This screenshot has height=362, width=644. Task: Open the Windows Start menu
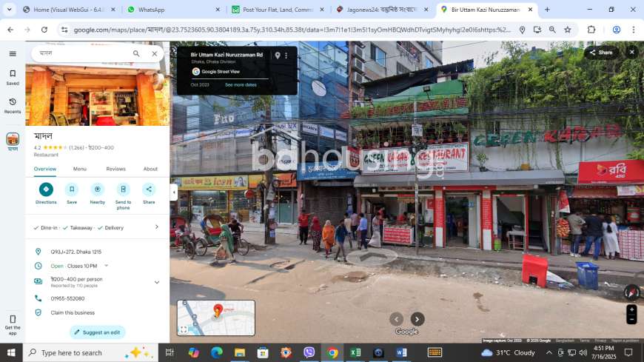tap(11, 352)
